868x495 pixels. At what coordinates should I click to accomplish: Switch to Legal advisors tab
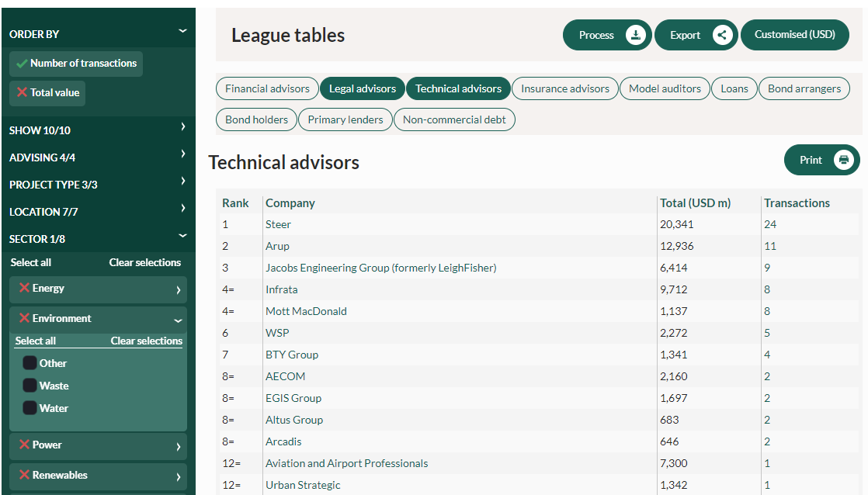[363, 88]
